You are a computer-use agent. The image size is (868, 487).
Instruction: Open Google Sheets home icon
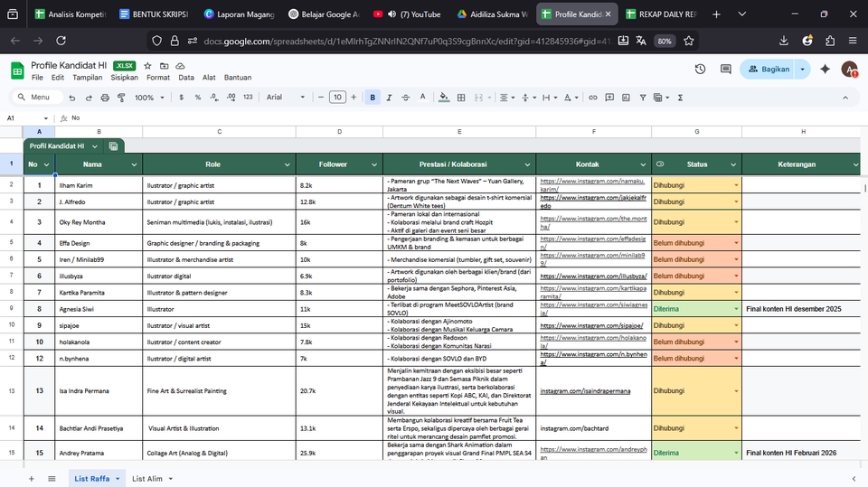[17, 70]
